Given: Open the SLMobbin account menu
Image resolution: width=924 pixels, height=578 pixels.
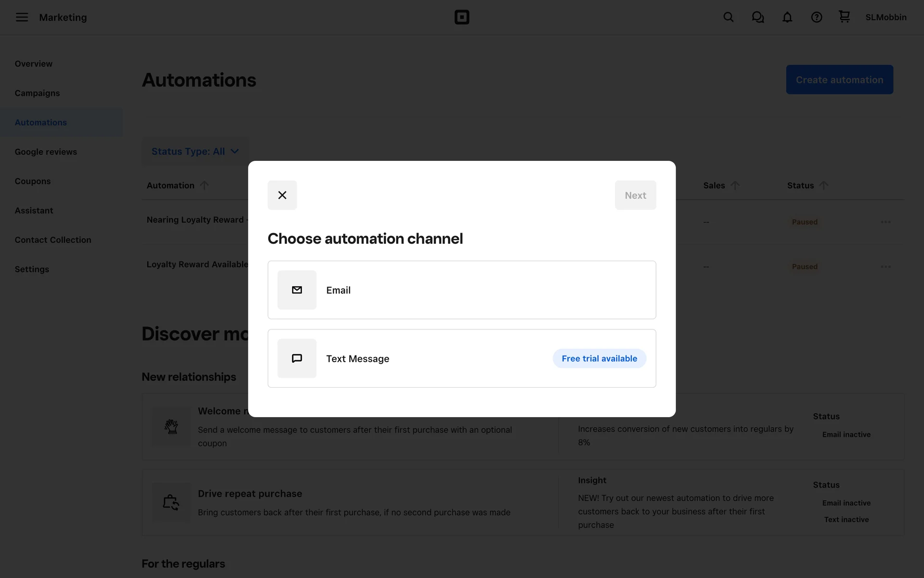Looking at the screenshot, I should (885, 17).
